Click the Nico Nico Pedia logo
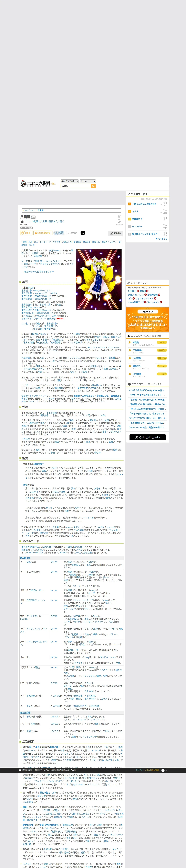The height and width of the screenshot is (868, 186). tap(38, 184)
